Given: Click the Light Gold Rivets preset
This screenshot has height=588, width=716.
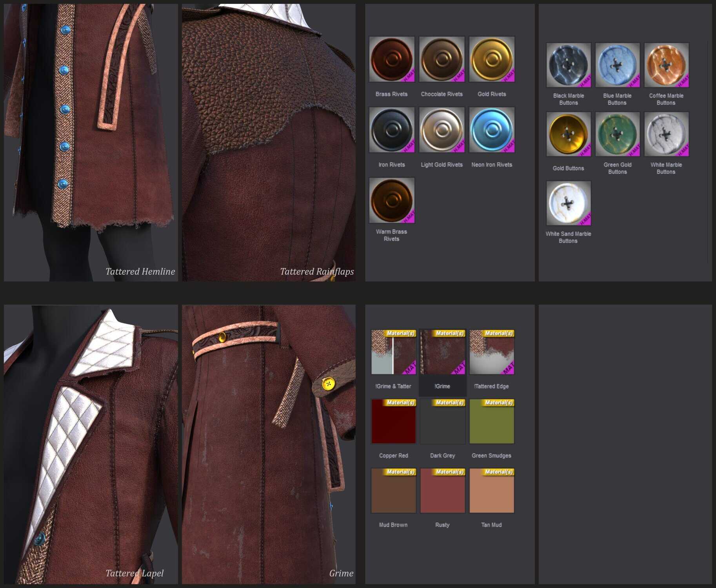Looking at the screenshot, I should (x=442, y=130).
